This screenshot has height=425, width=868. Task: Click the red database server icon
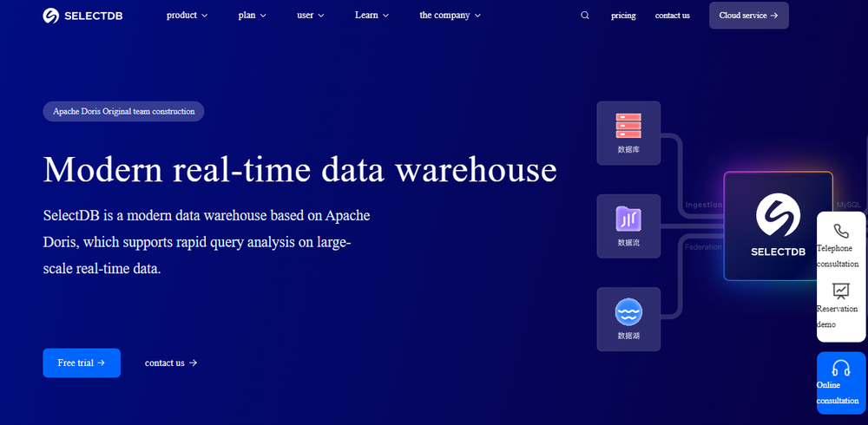[628, 126]
